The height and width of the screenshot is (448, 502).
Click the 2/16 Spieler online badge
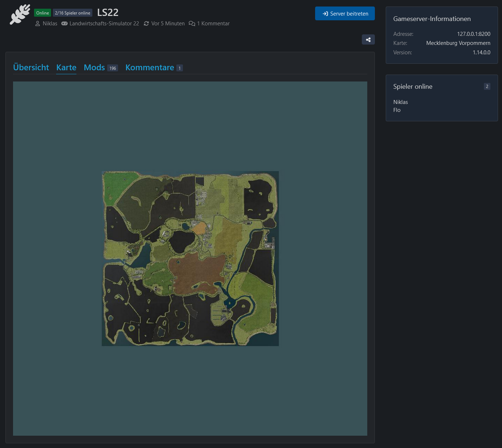tap(72, 13)
